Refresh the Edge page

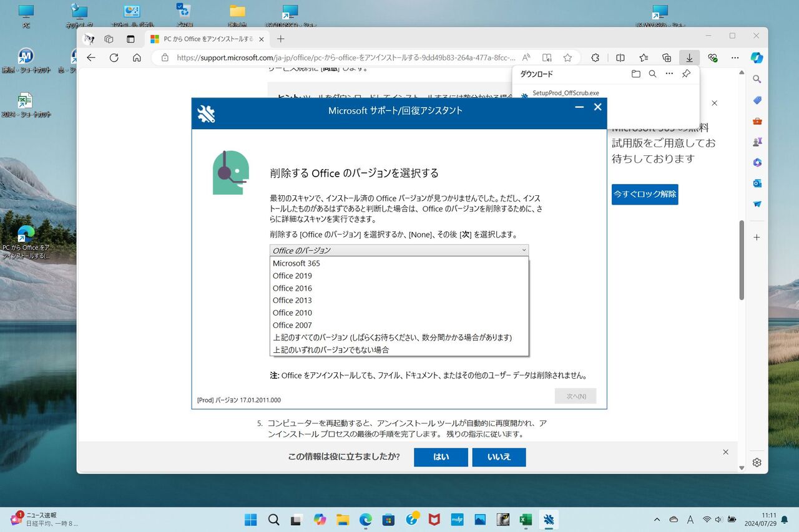pyautogui.click(x=114, y=57)
